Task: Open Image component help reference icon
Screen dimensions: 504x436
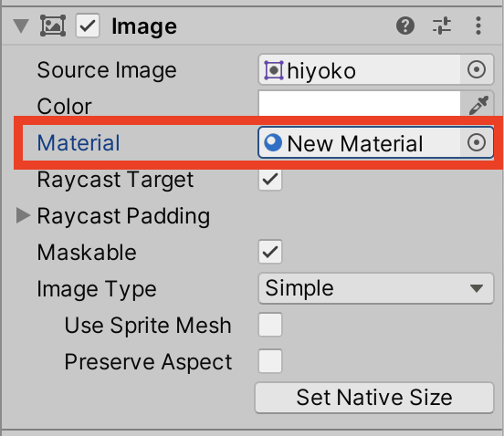Action: 405,26
